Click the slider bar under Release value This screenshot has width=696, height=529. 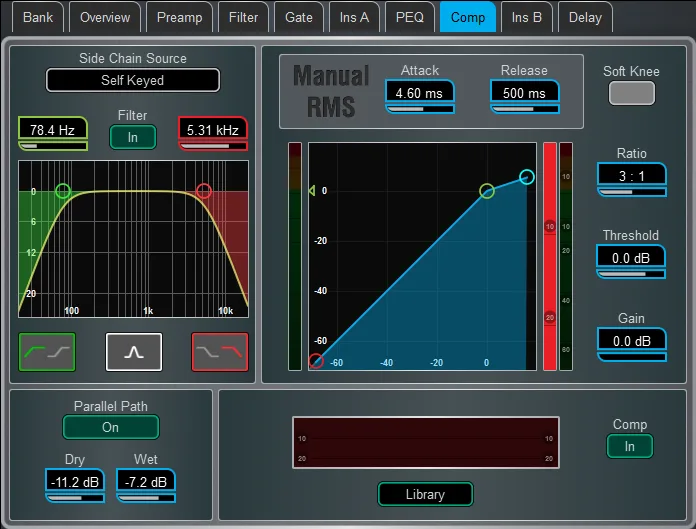(525, 109)
